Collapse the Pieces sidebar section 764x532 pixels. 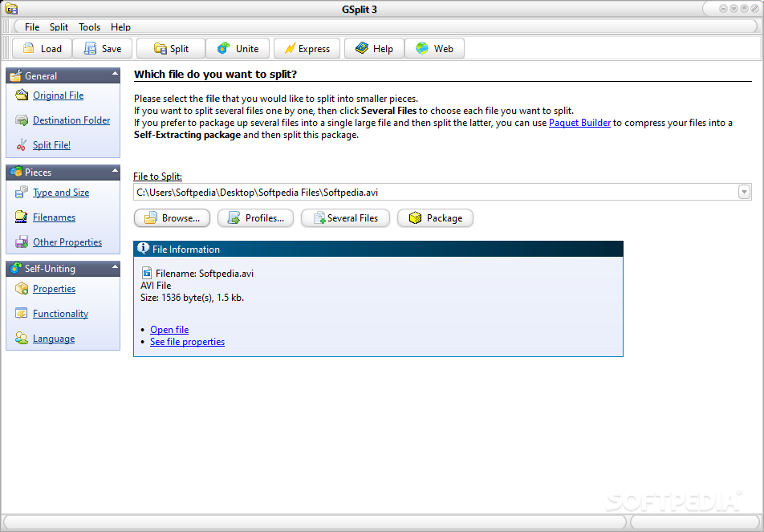(115, 170)
